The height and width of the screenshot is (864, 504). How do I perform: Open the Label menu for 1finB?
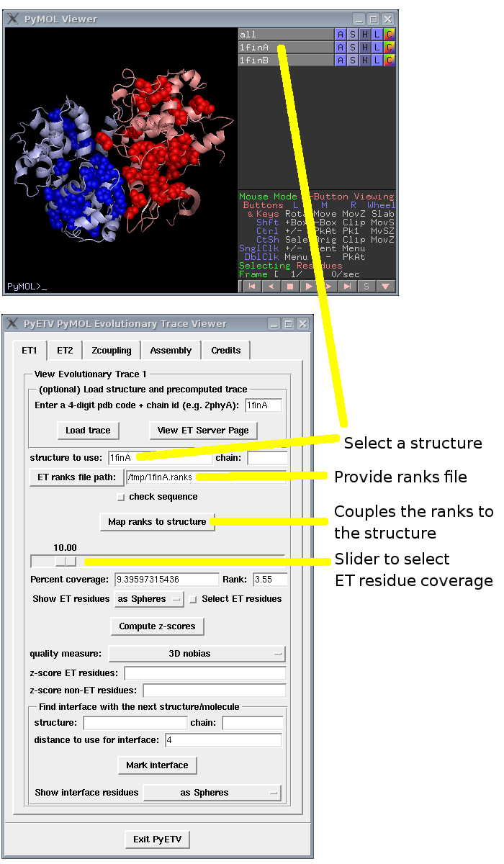pos(377,60)
